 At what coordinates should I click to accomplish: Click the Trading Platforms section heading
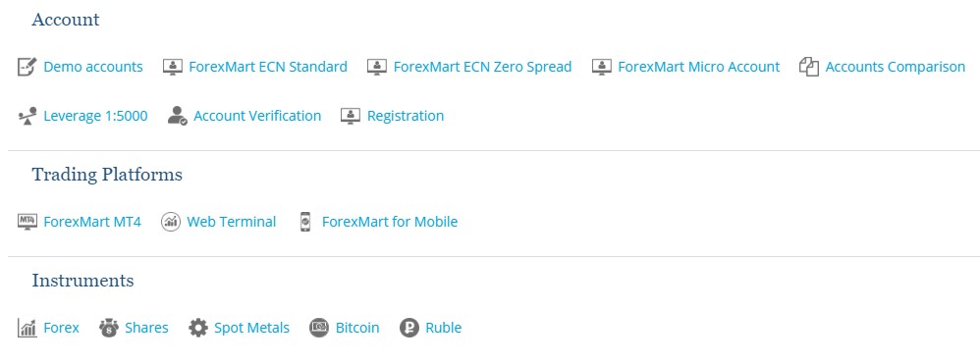click(107, 175)
